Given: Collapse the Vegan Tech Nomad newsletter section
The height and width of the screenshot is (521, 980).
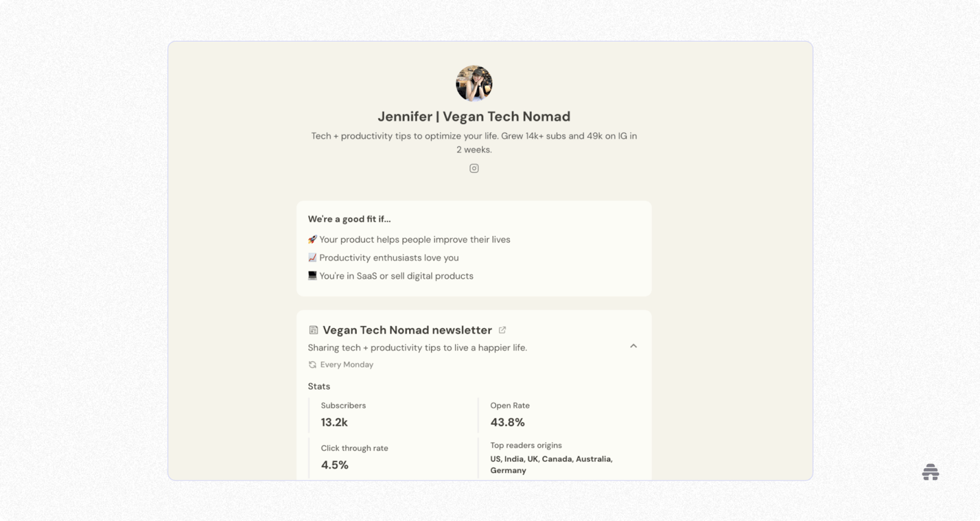Looking at the screenshot, I should coord(633,346).
